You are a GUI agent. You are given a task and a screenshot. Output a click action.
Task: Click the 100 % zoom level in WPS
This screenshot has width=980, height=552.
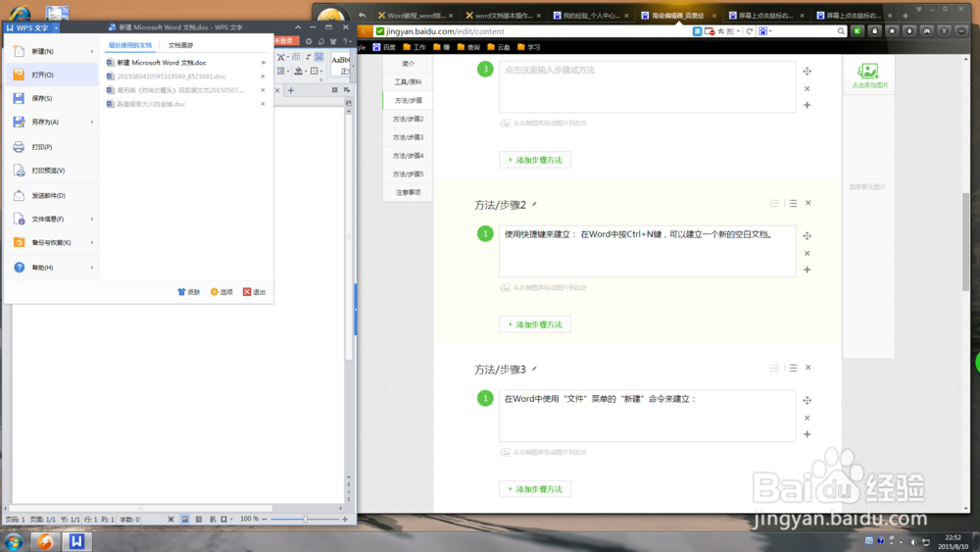pyautogui.click(x=249, y=519)
